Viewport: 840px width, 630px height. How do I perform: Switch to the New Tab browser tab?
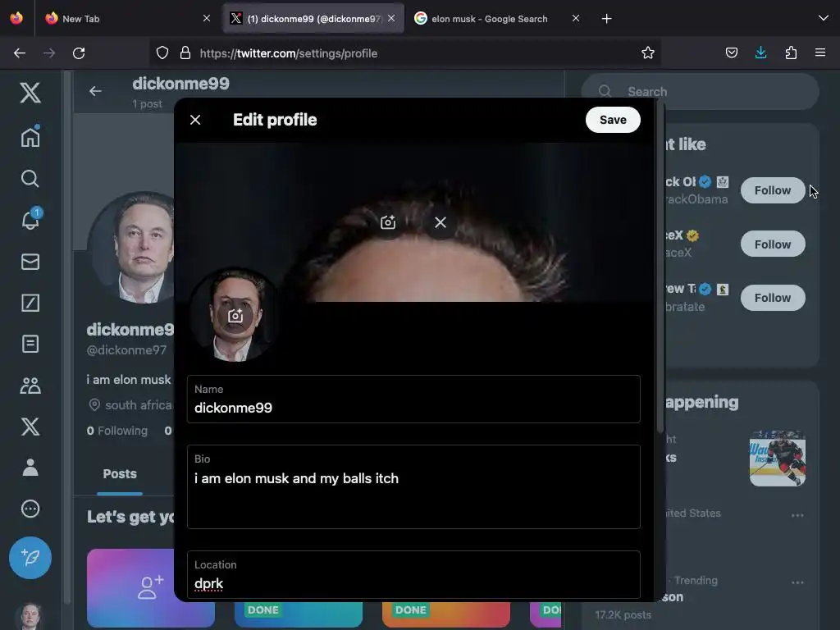pyautogui.click(x=126, y=19)
